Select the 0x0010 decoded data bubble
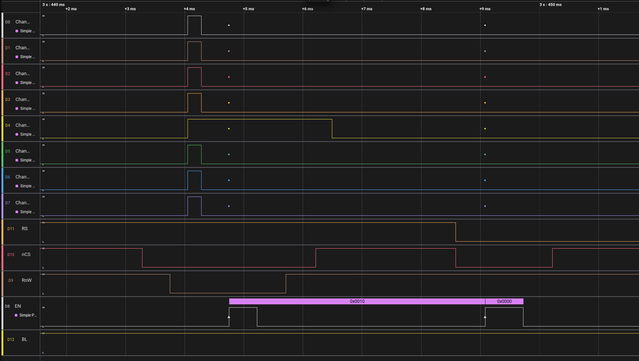The height and width of the screenshot is (361, 639). [357, 302]
